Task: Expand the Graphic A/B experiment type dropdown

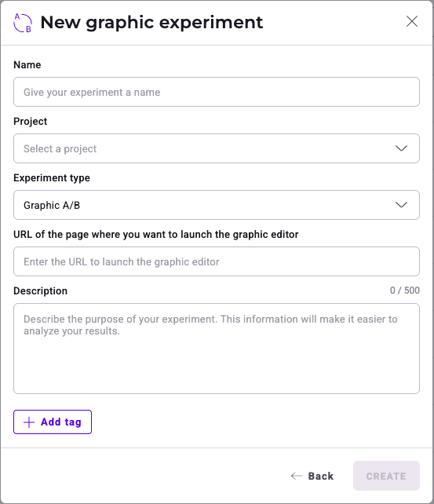Action: pyautogui.click(x=217, y=205)
